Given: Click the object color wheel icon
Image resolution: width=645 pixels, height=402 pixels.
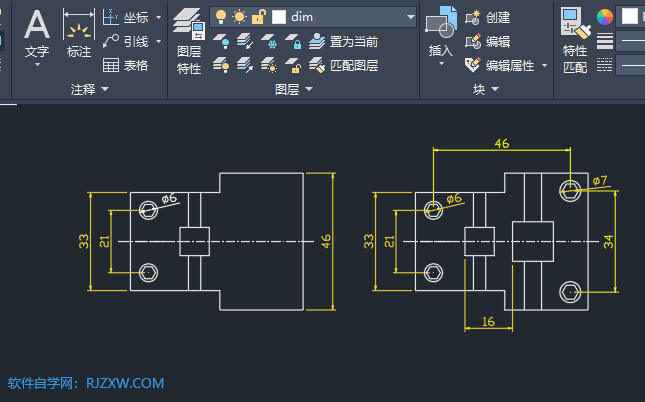Looking at the screenshot, I should [604, 16].
